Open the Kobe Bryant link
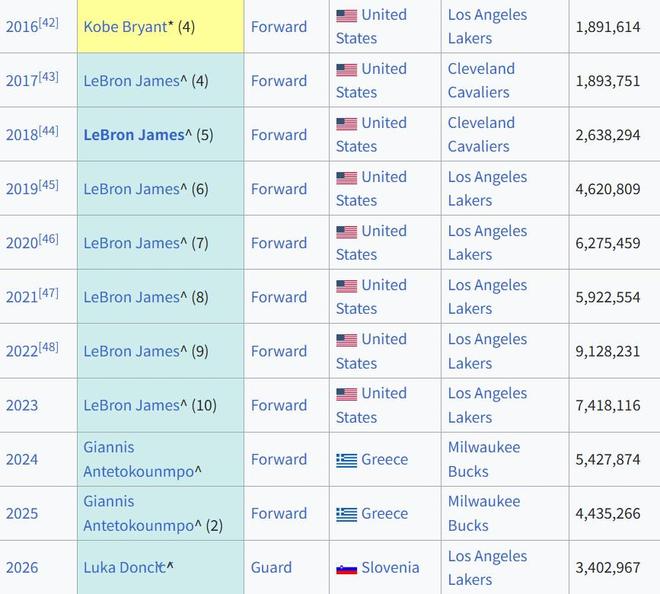 [x=125, y=27]
